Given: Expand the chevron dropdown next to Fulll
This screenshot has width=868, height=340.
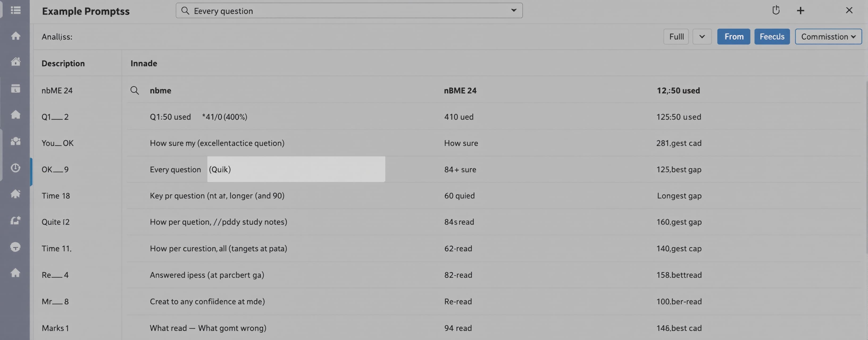Looking at the screenshot, I should click(x=702, y=36).
